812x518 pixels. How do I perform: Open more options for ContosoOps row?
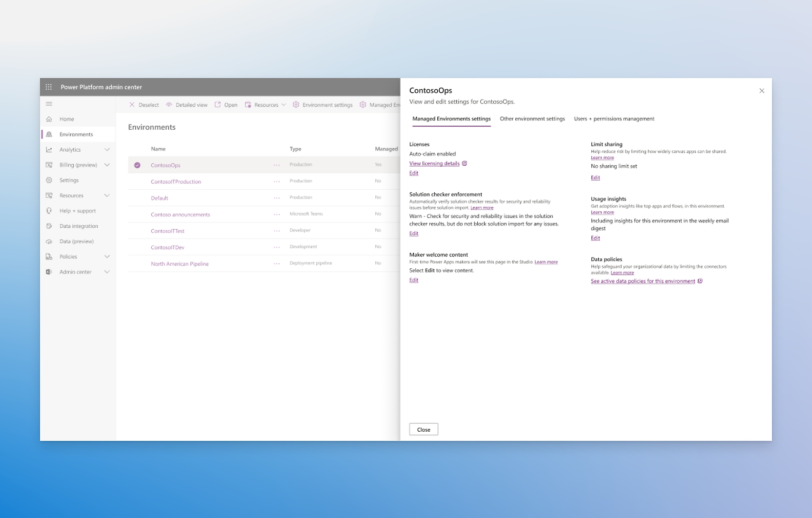277,165
